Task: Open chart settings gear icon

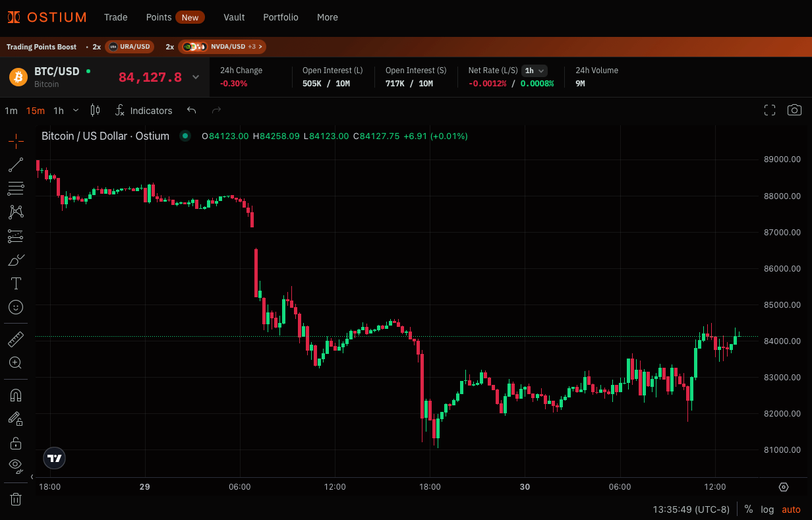Action: point(784,487)
